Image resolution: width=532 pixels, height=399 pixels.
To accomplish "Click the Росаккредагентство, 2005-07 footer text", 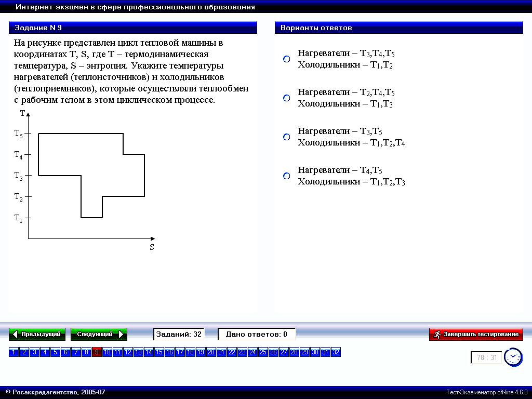I will (56, 392).
